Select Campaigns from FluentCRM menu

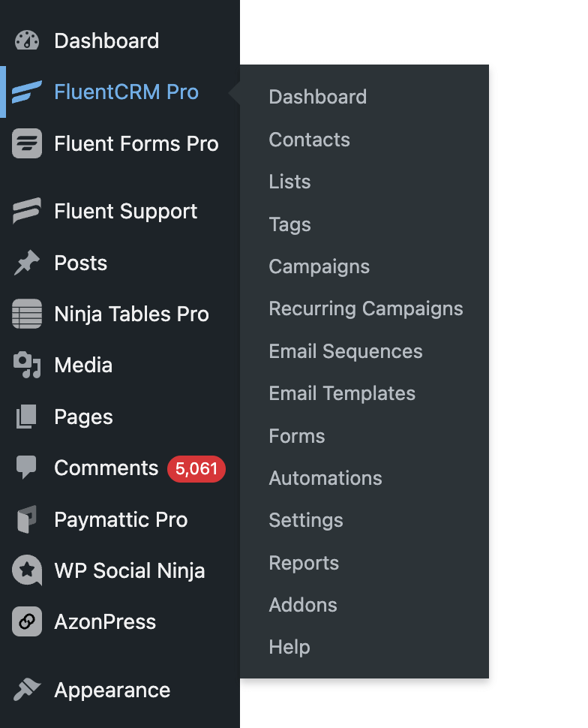point(319,266)
